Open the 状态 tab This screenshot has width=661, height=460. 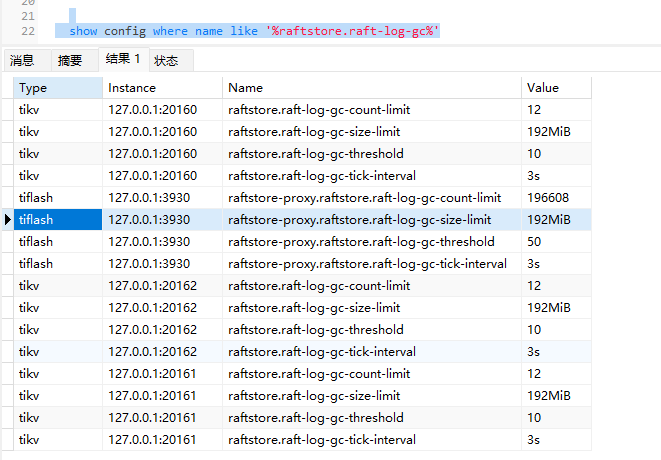pos(166,61)
